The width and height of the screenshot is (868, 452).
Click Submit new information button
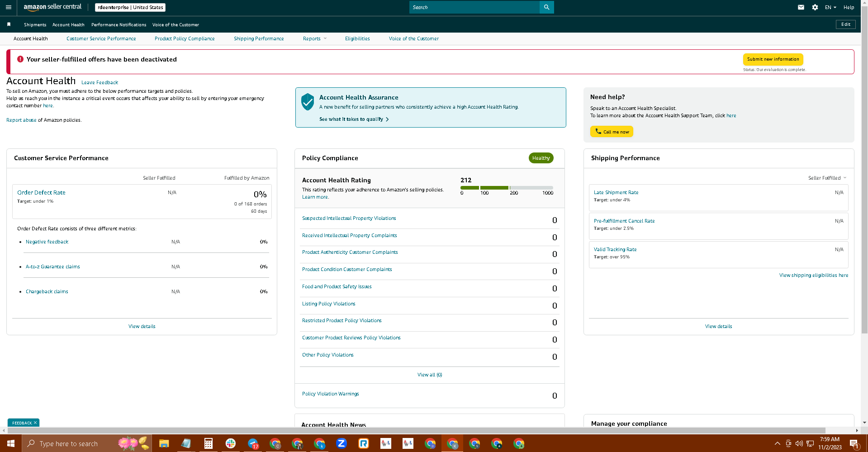[x=773, y=59]
